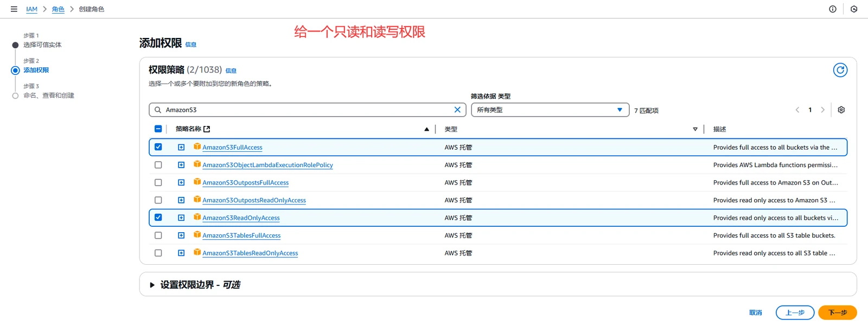The width and height of the screenshot is (868, 332).
Task: Open AmazonS3ReadOnlyAccess policy link
Action: (x=241, y=218)
